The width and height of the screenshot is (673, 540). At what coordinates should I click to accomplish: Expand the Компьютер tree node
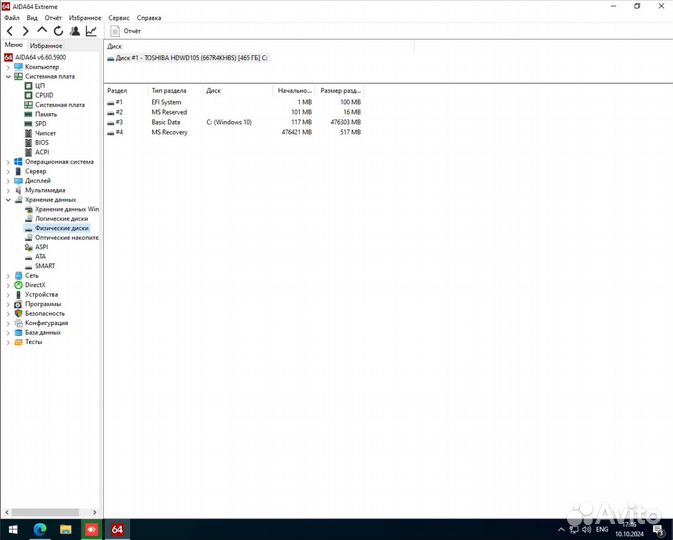[8, 67]
